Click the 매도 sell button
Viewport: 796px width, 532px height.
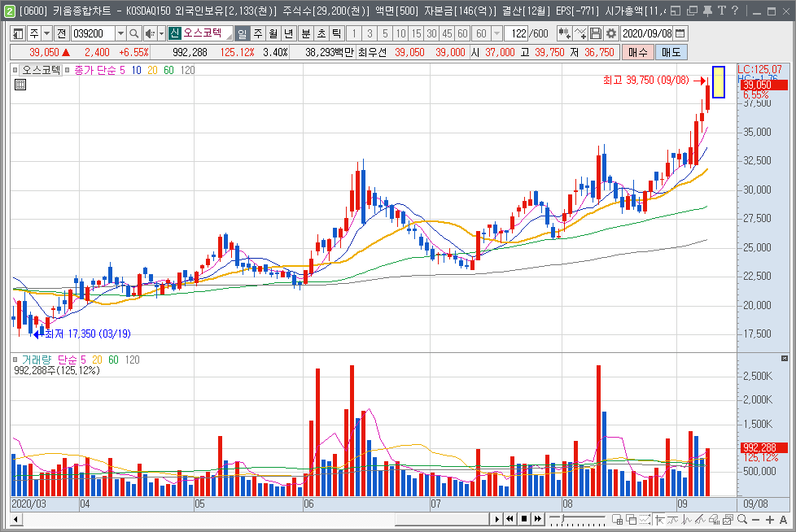click(671, 52)
